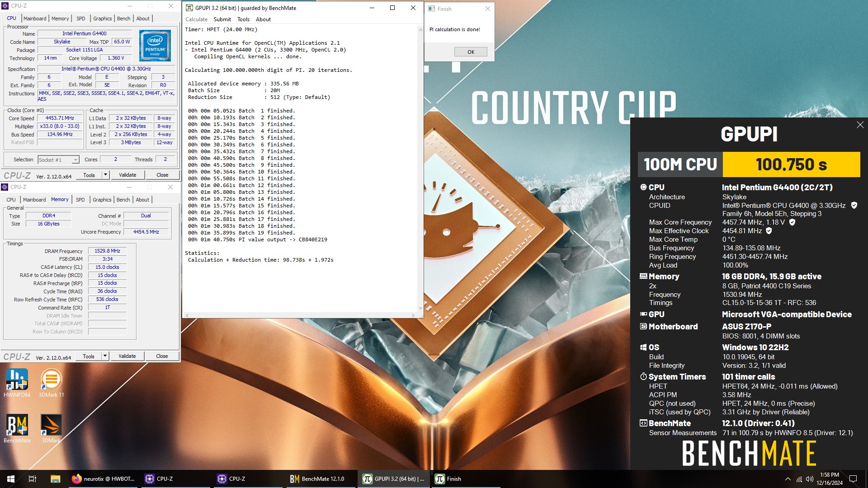
Task: Click the taskbar clock showing 1:58 PM
Action: [x=829, y=479]
